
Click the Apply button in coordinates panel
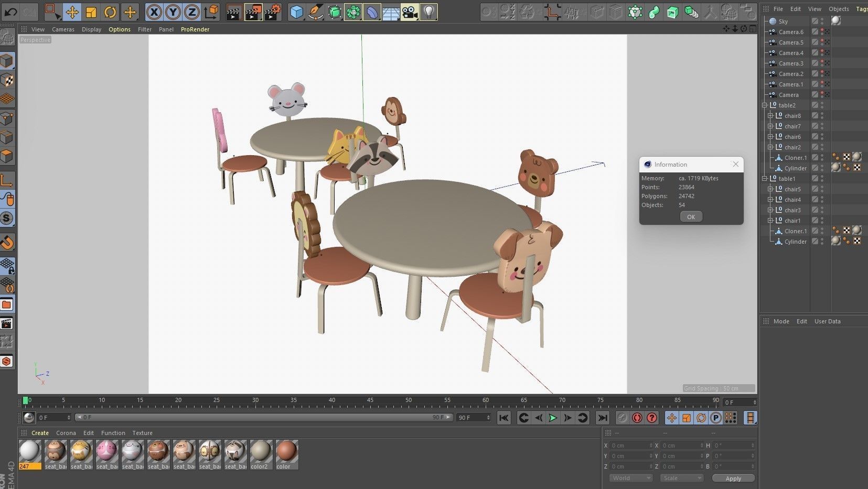pos(733,479)
